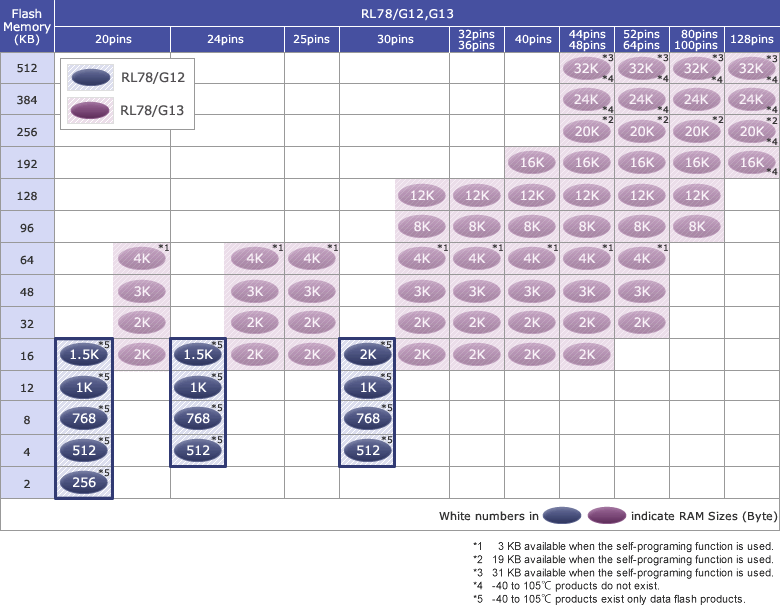The height and width of the screenshot is (615, 780).
Task: Click the 512 oval in 30pins column
Action: [x=368, y=450]
